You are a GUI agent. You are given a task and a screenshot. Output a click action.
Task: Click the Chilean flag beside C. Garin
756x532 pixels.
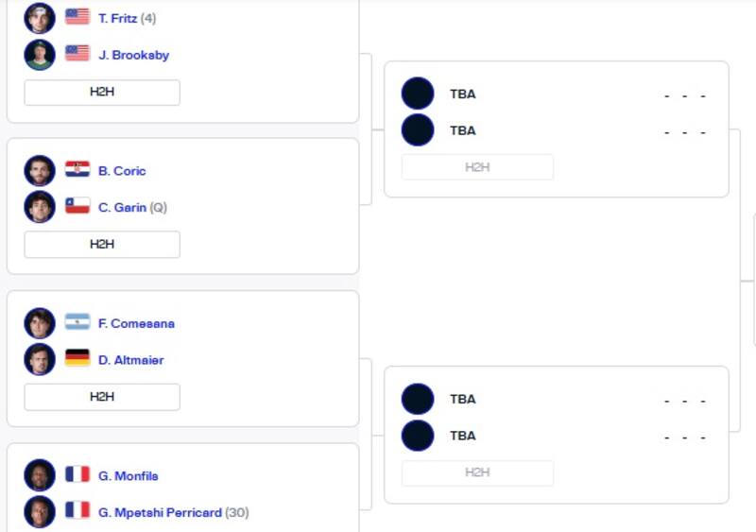pos(77,207)
